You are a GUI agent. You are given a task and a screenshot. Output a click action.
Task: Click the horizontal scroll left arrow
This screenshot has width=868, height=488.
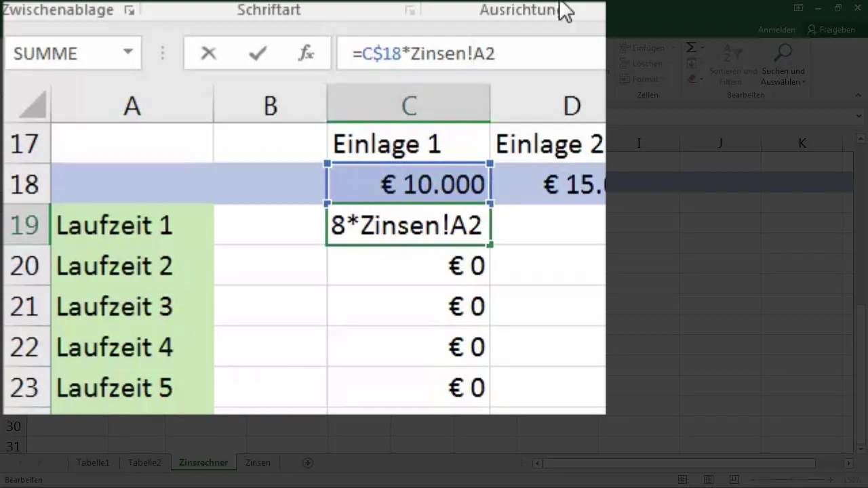point(536,463)
